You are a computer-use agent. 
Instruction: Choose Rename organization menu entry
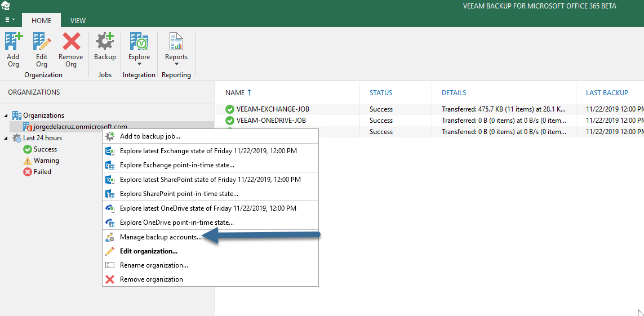[x=210, y=265]
